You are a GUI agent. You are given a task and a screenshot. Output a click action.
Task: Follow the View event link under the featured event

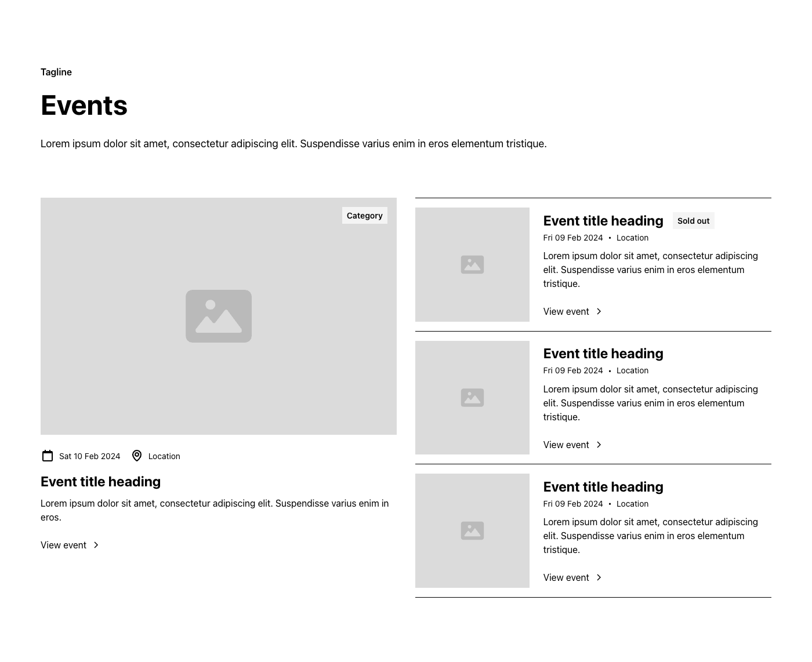[70, 545]
